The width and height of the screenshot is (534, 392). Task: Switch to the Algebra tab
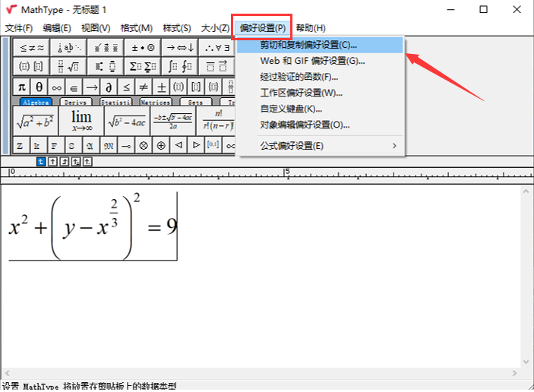tap(36, 102)
